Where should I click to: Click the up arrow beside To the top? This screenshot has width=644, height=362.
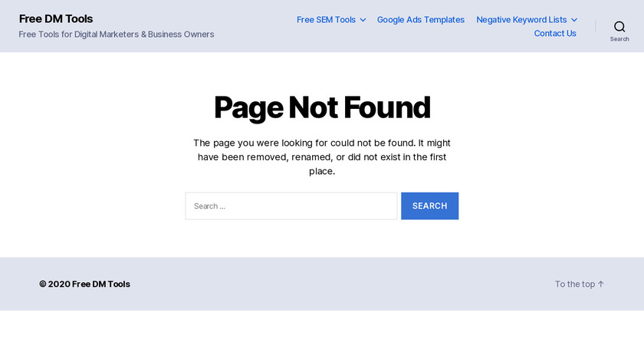601,284
